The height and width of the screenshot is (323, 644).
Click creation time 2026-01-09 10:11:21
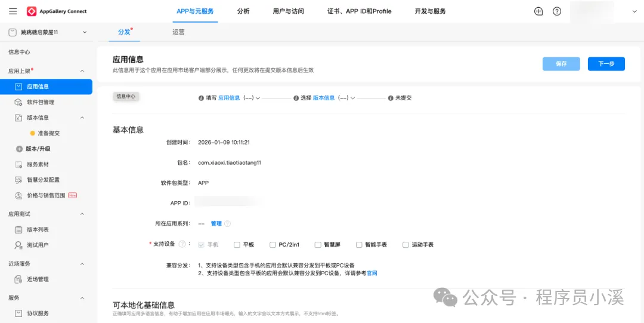tap(224, 142)
